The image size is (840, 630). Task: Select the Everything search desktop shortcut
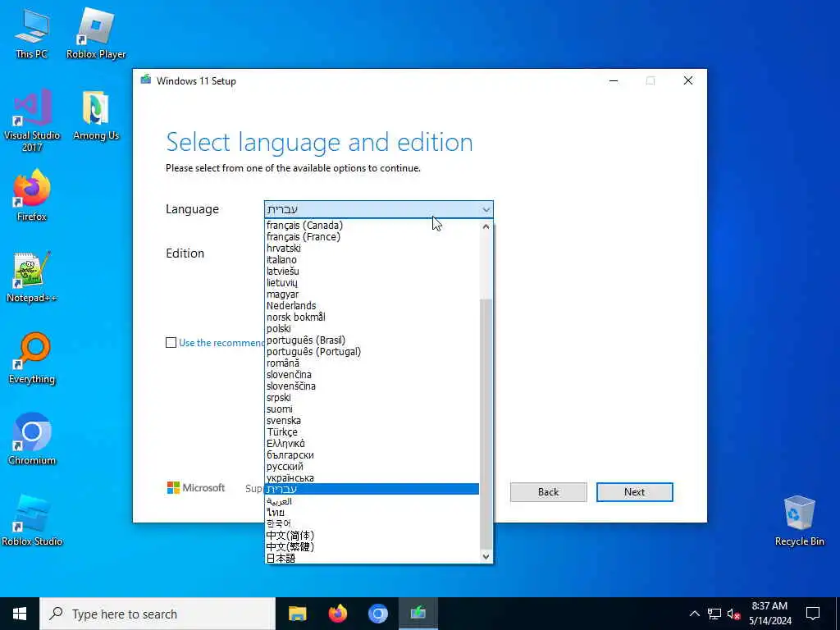tap(32, 358)
